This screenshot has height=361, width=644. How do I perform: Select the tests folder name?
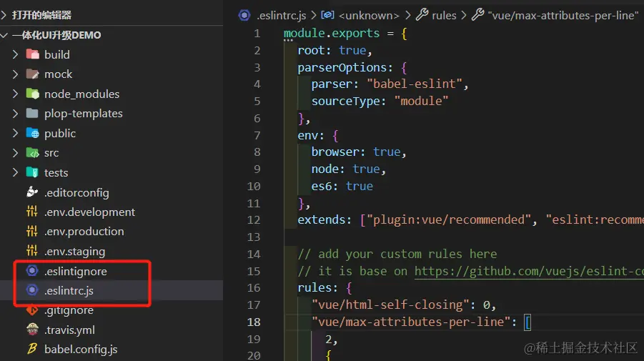click(56, 173)
